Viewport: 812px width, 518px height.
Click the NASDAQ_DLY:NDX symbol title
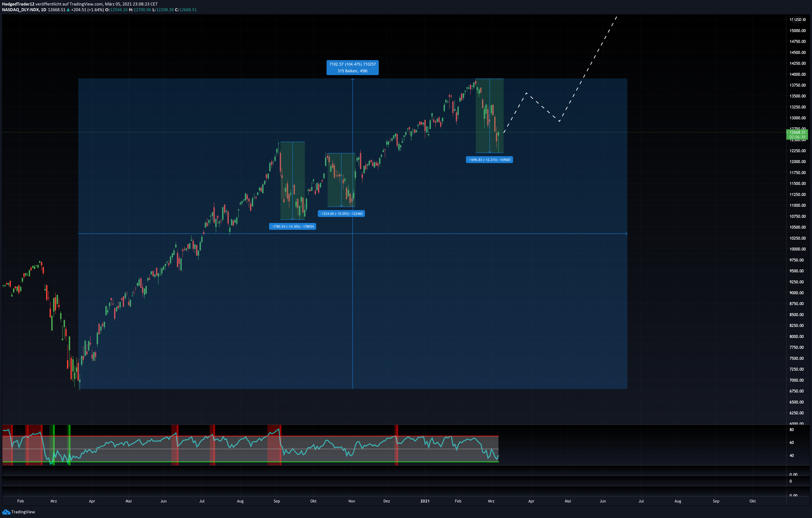point(21,10)
